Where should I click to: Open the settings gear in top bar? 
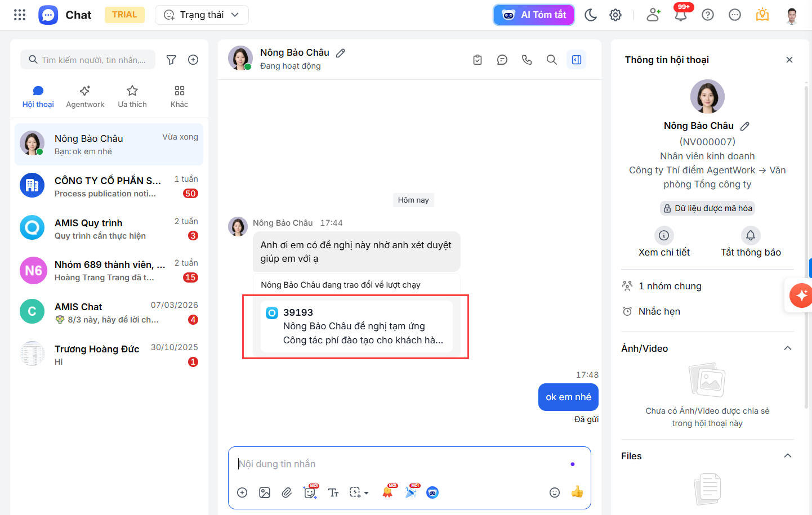click(615, 15)
